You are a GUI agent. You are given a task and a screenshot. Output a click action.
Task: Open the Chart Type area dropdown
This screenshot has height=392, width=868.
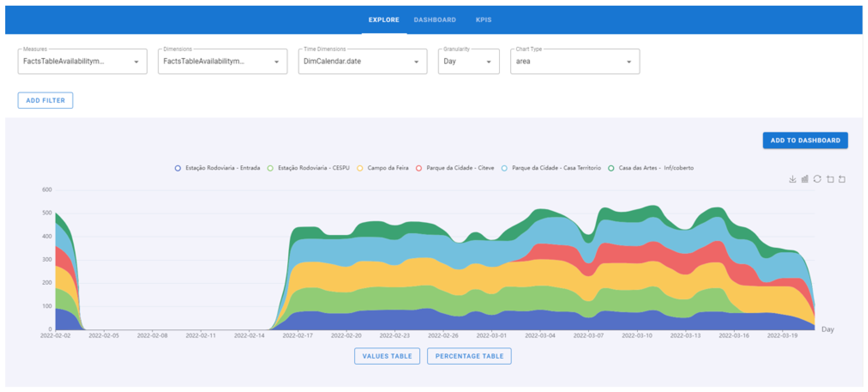(x=574, y=61)
